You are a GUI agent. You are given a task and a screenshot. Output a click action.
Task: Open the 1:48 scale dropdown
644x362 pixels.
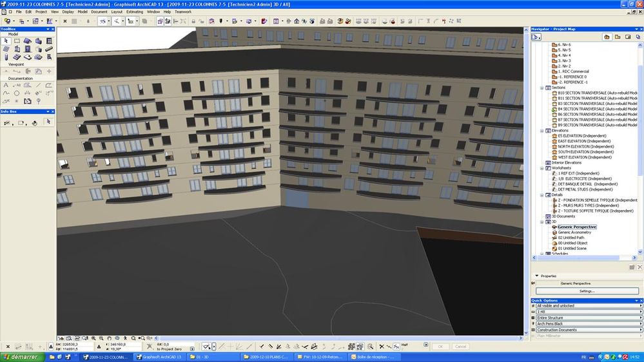point(589,312)
